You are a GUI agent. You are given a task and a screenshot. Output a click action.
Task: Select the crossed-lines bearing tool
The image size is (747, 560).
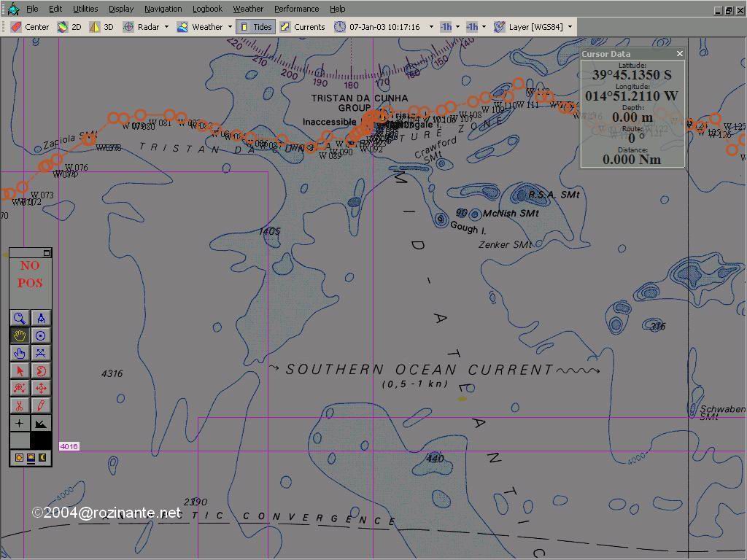point(41,354)
